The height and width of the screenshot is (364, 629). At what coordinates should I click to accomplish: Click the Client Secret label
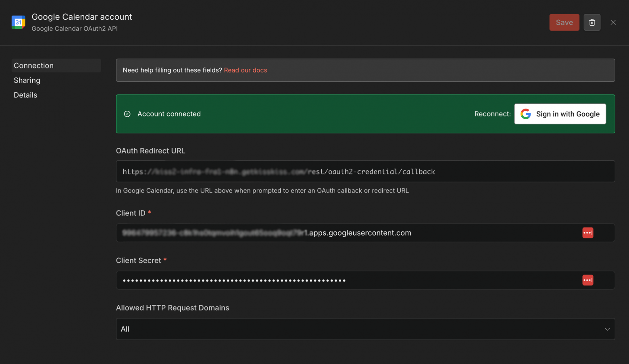pos(138,261)
